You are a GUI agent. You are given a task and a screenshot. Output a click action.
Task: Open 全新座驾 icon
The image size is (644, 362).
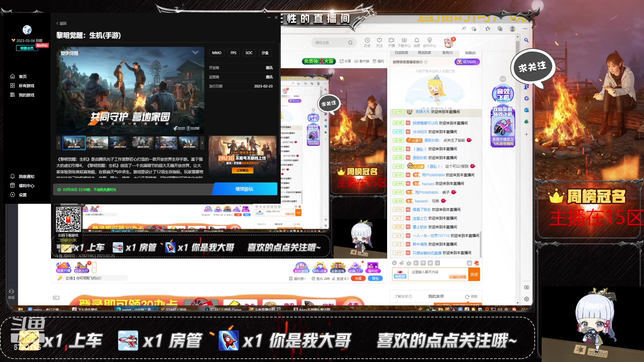point(338,267)
